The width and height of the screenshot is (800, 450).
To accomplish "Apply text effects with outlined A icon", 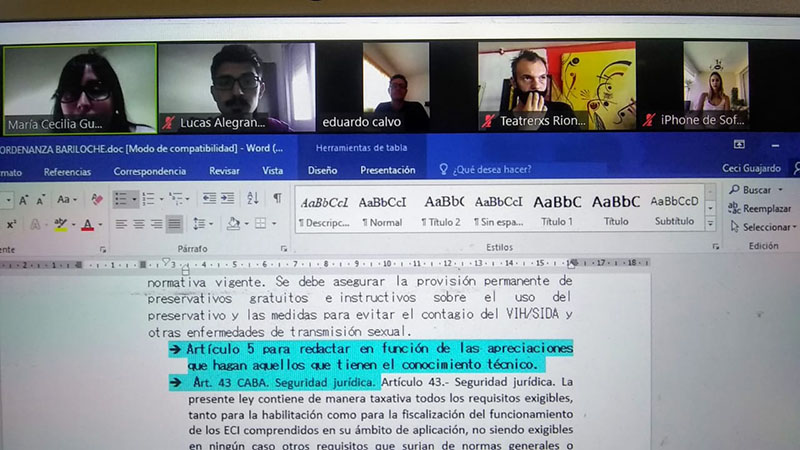I will pos(35,224).
